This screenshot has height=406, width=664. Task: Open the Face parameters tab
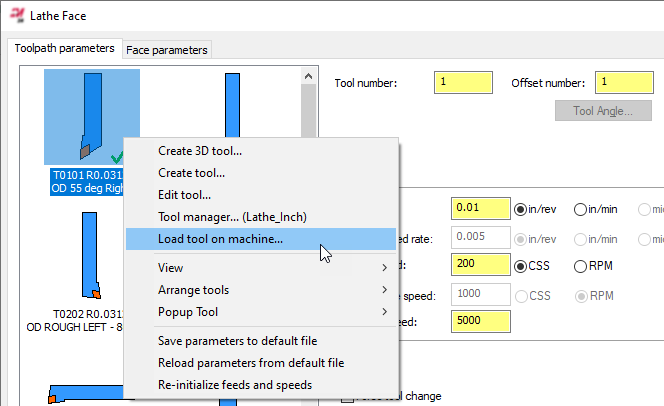[x=167, y=50]
